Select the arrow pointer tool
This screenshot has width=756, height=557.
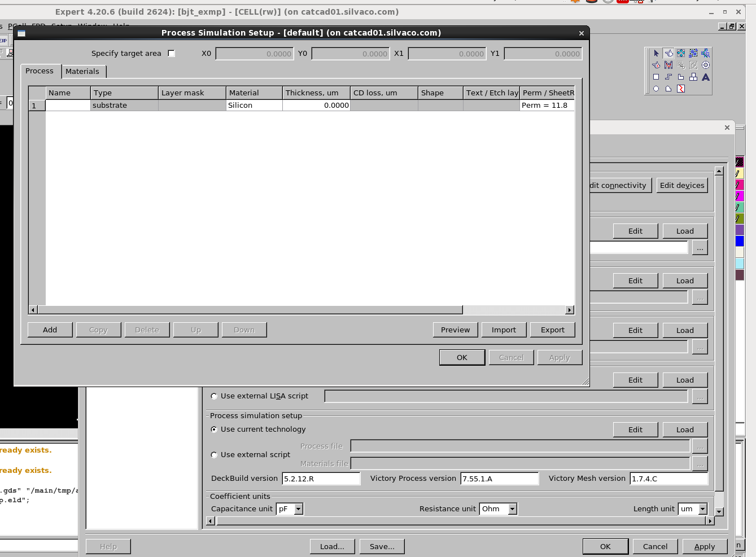coord(656,53)
